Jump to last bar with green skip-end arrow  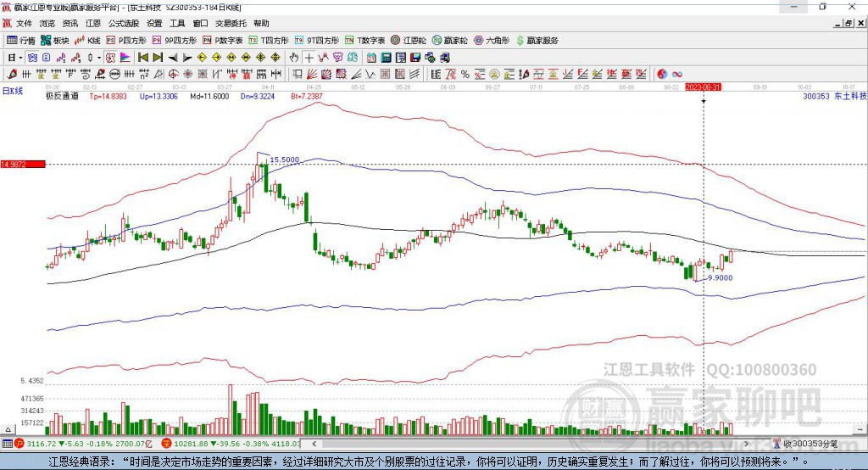tap(158, 58)
